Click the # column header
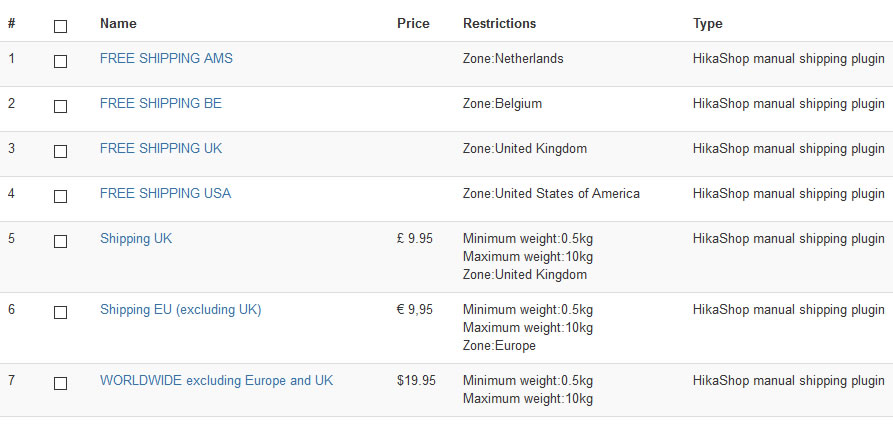The image size is (893, 424). click(12, 23)
